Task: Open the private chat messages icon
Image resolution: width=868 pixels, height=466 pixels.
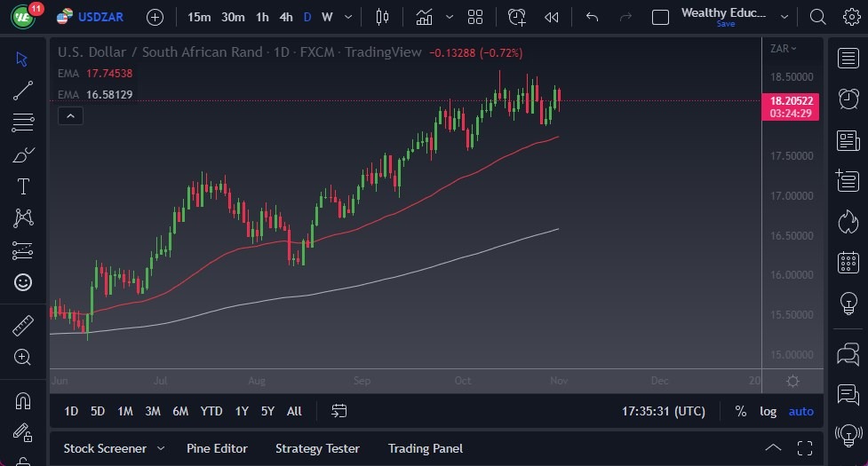Action: point(848,395)
